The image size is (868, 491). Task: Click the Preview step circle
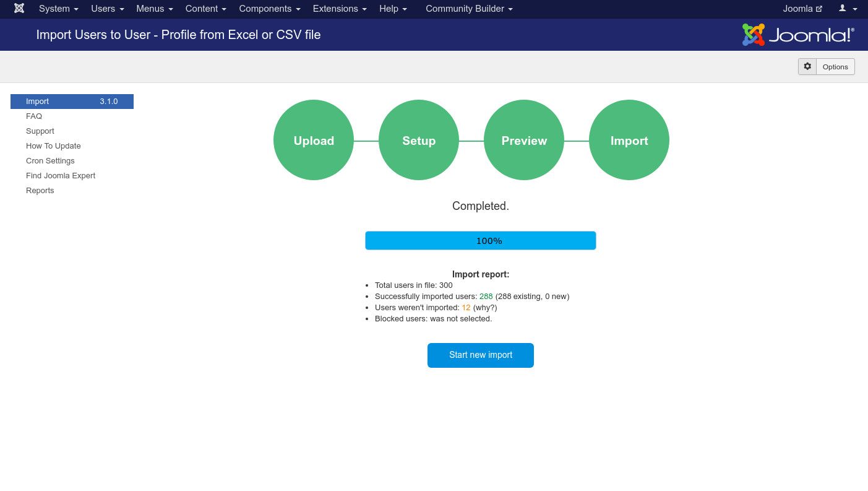524,140
